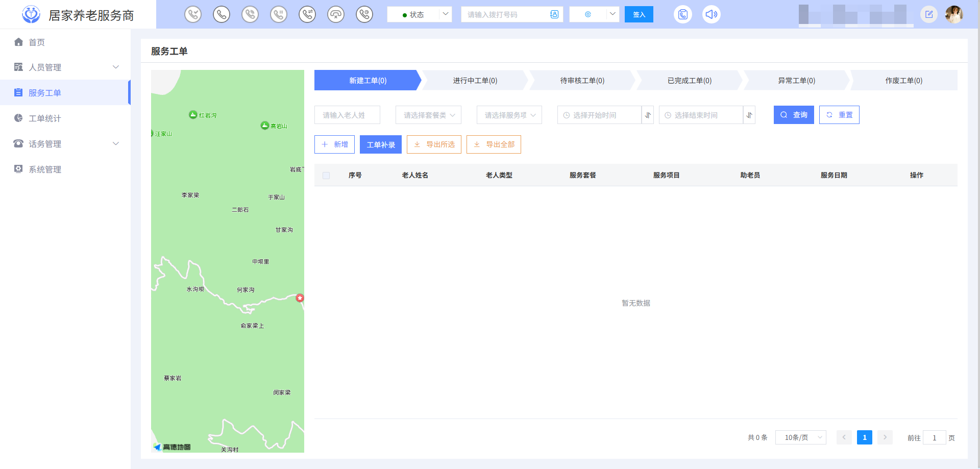Viewport: 980px width, 469px height.
Task: Click the phone ringing icon
Action: pos(250,14)
